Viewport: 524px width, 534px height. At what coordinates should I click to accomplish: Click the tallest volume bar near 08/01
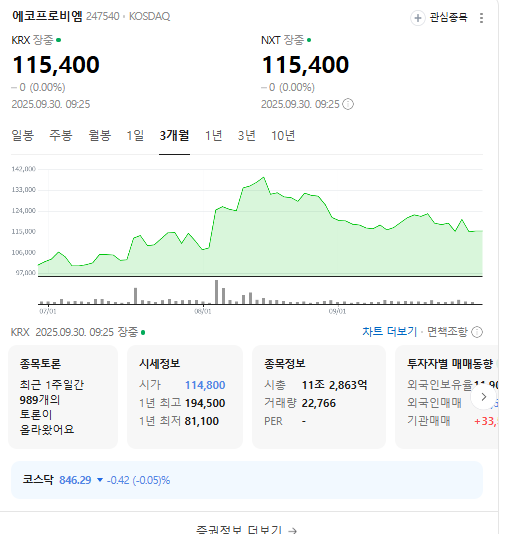pos(217,292)
